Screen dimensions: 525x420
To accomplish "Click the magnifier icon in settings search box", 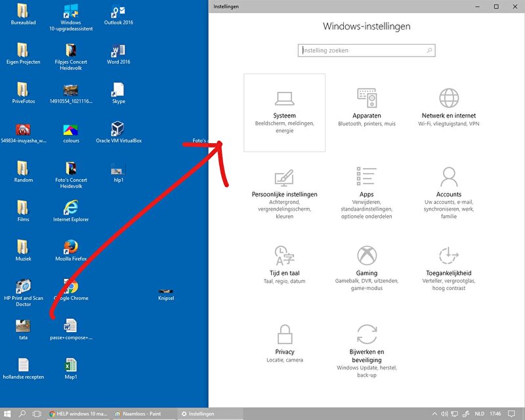I will (429, 51).
